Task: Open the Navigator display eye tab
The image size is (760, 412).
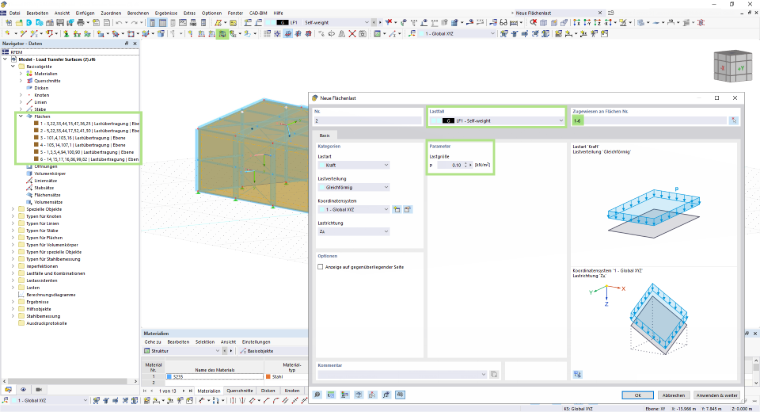Action: (x=23, y=390)
